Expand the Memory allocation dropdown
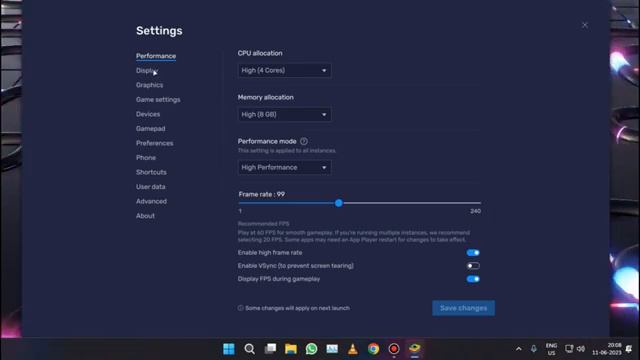Screen dimensions: 640x360 click(x=284, y=114)
